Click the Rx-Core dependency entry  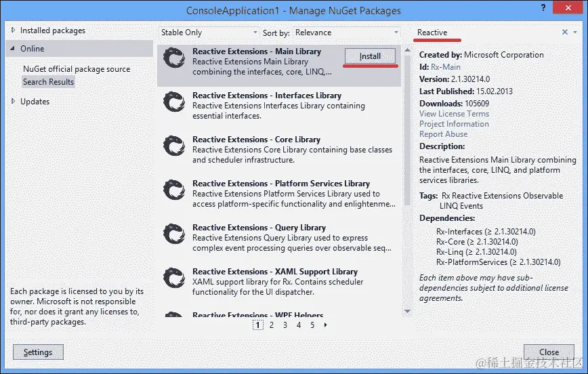click(x=477, y=242)
